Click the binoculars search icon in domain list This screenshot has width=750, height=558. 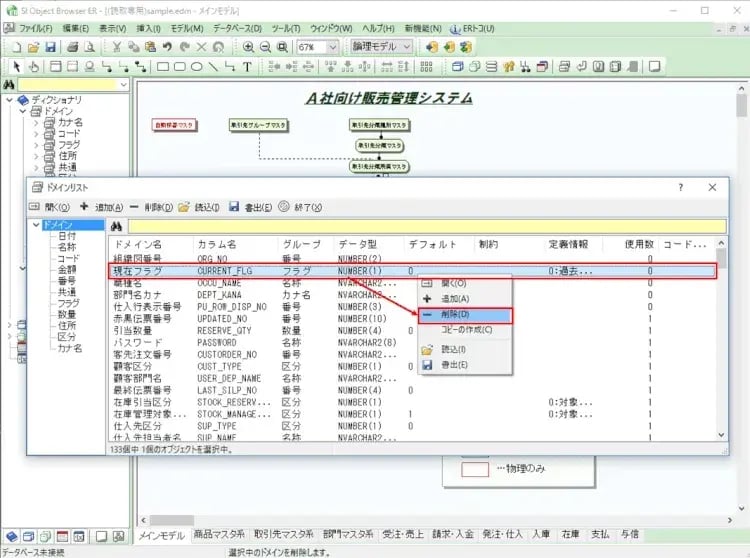pos(116,226)
